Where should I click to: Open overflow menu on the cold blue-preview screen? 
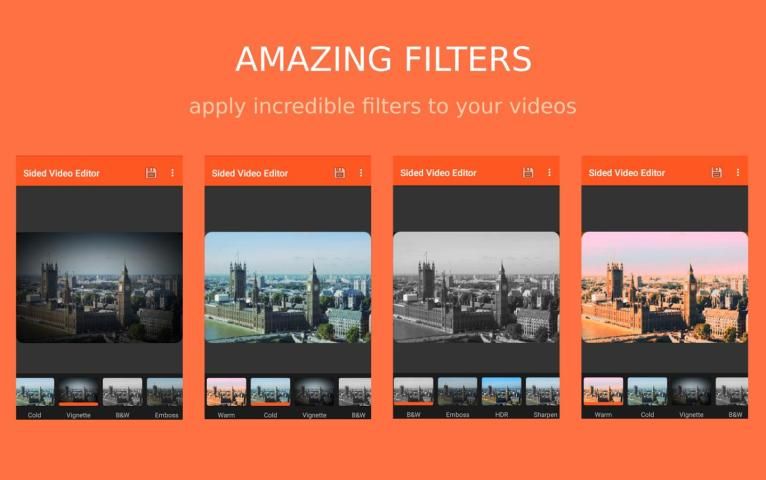click(360, 173)
